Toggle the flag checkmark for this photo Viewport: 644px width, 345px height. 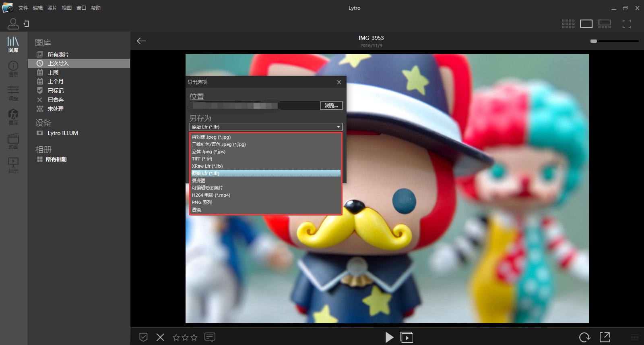[143, 337]
